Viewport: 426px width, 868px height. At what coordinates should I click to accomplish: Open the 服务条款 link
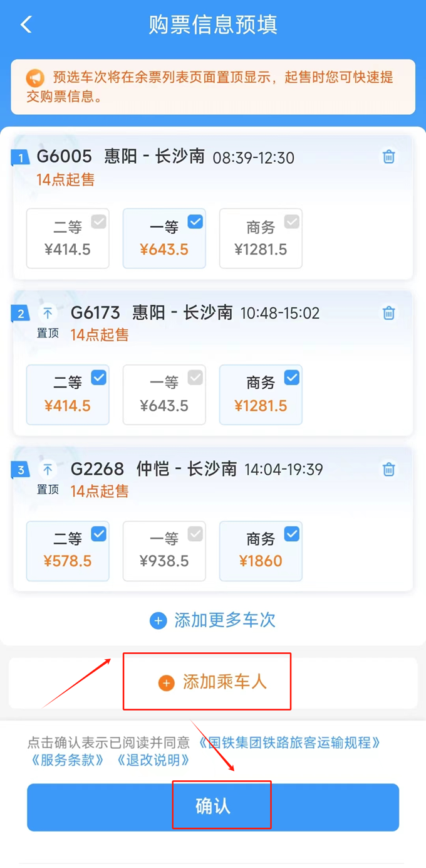click(68, 760)
